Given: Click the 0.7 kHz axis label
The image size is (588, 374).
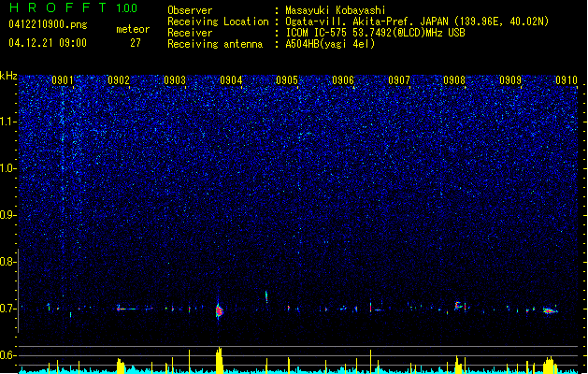Looking at the screenshot, I should [x=8, y=309].
